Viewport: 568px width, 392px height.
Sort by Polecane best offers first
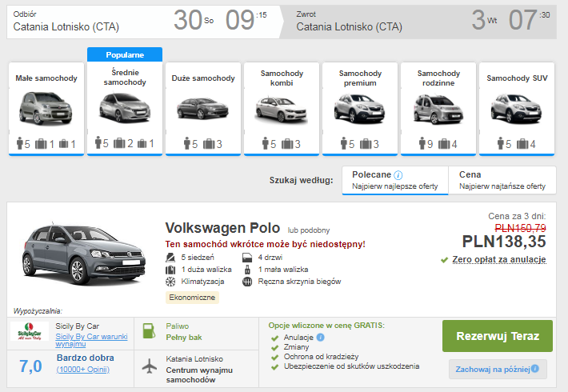pyautogui.click(x=395, y=181)
